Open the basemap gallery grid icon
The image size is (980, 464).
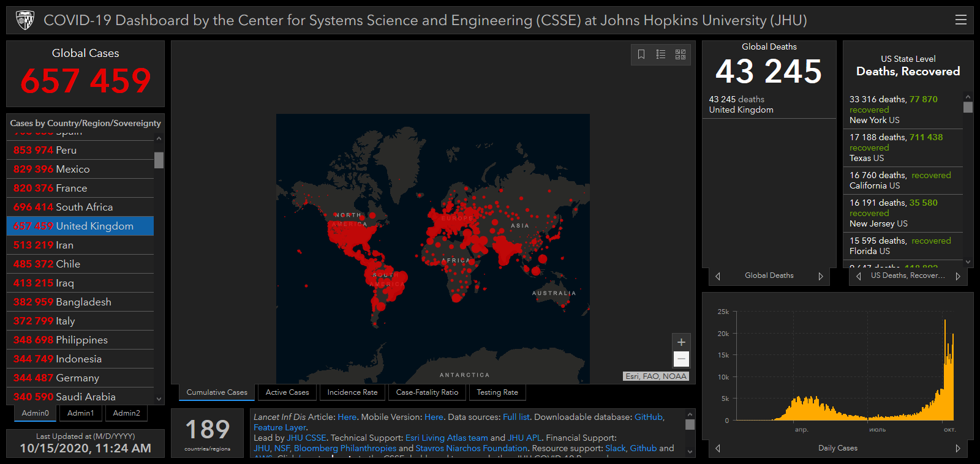[680, 54]
